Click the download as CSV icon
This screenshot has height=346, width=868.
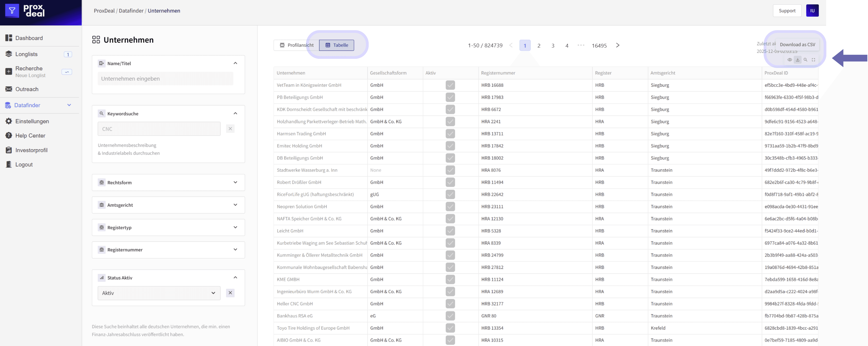[797, 60]
